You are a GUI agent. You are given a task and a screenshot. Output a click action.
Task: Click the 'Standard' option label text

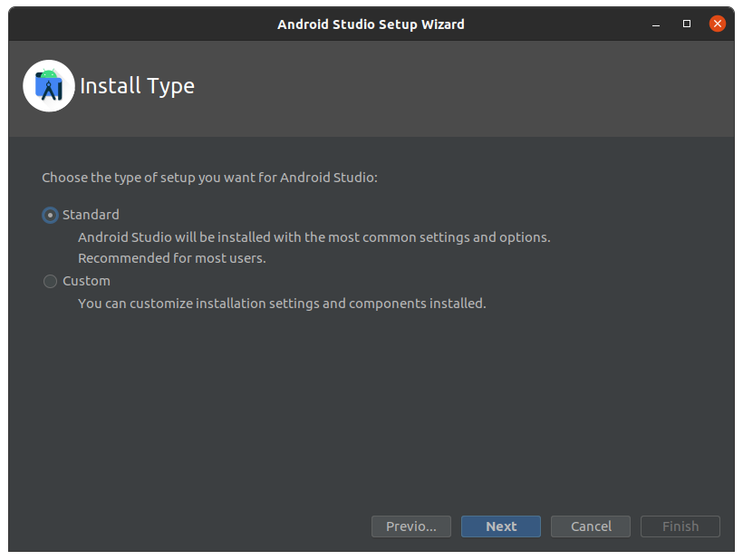[91, 215]
